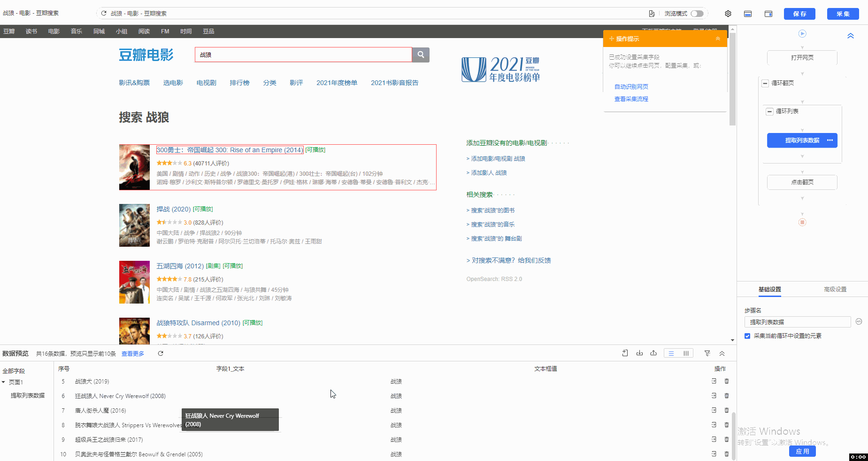Delete row 5 战狼犬 (2019)
Screen dimensions: 868x461
tap(727, 381)
